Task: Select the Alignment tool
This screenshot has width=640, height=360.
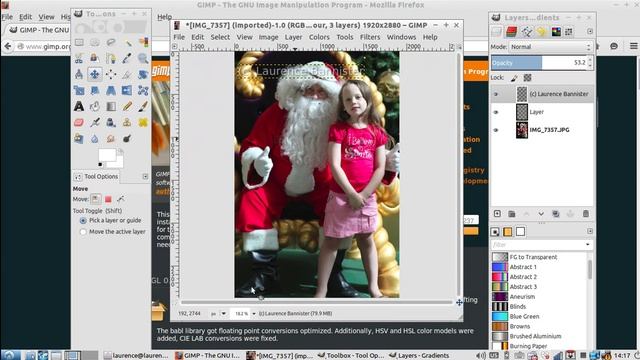Action: click(x=111, y=74)
